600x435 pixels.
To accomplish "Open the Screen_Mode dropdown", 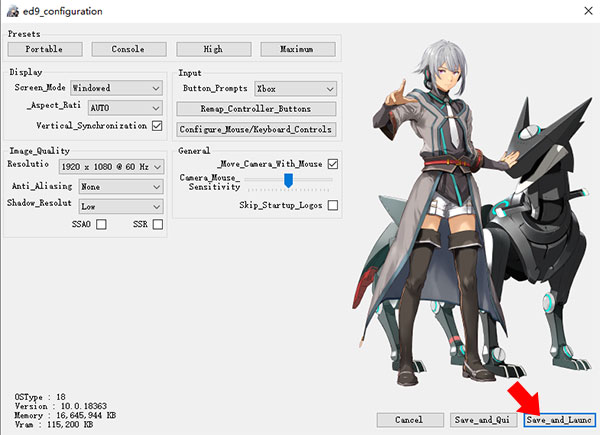I will pyautogui.click(x=117, y=88).
